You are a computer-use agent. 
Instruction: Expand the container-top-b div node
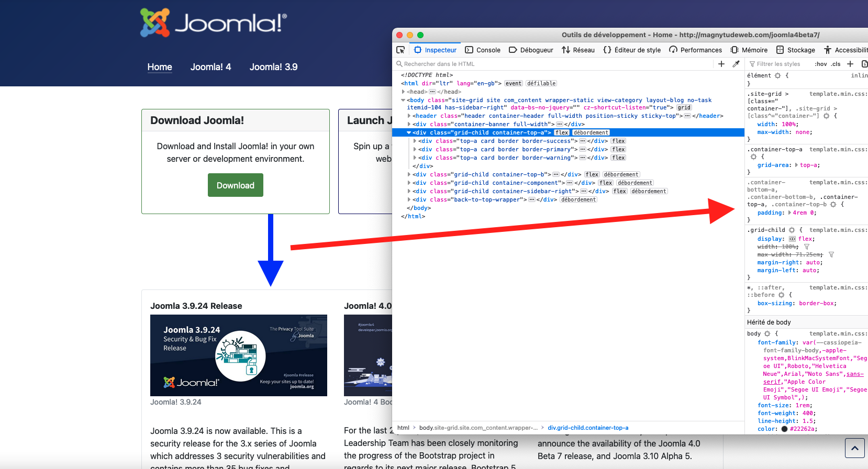[x=409, y=174]
